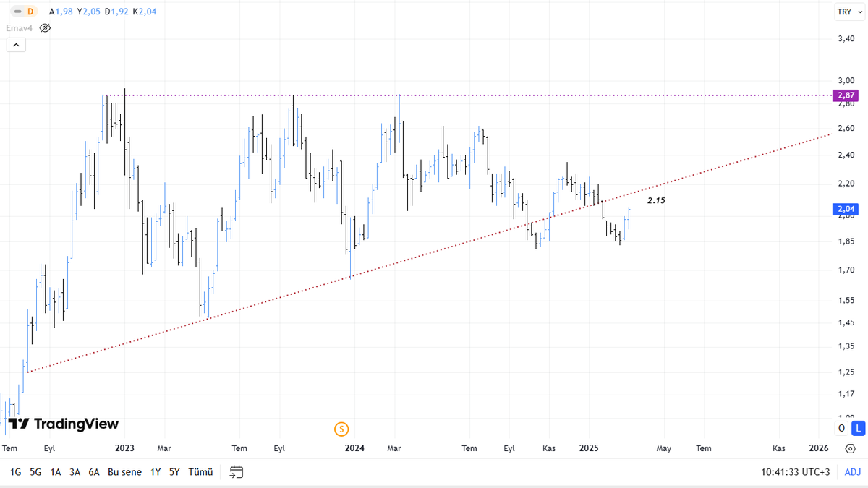Toggle the O auto scale button
This screenshot has height=488, width=868.
coord(841,428)
